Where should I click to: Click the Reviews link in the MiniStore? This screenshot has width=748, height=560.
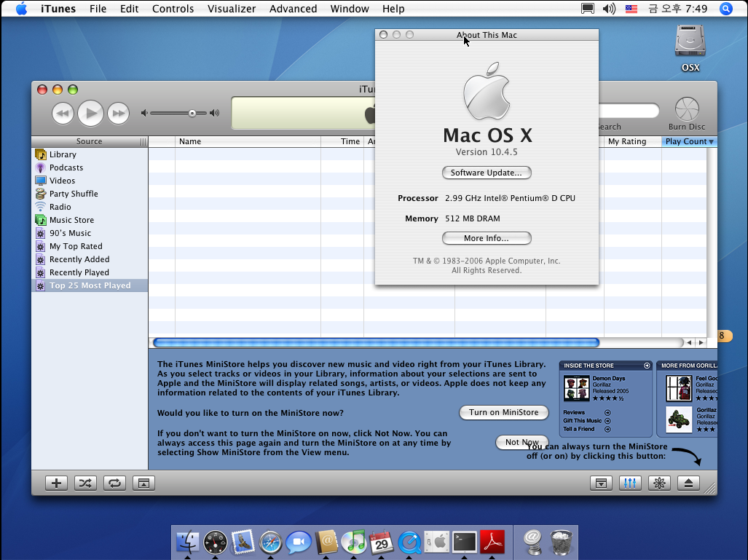(574, 413)
